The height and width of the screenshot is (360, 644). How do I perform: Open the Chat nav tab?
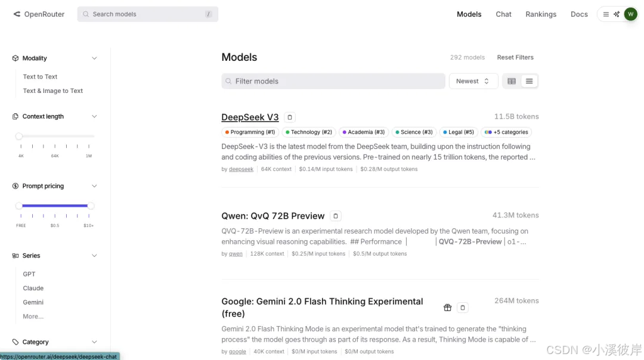click(x=503, y=14)
